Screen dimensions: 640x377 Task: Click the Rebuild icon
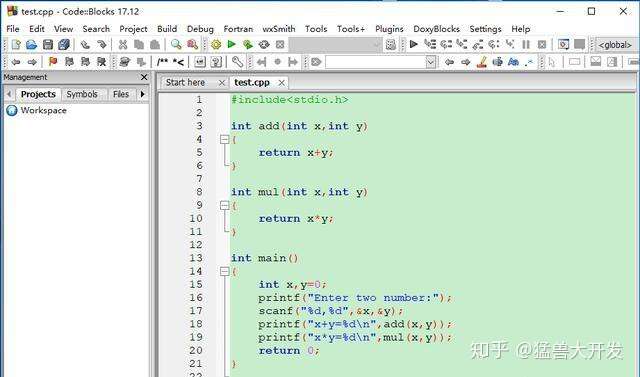(x=264, y=44)
